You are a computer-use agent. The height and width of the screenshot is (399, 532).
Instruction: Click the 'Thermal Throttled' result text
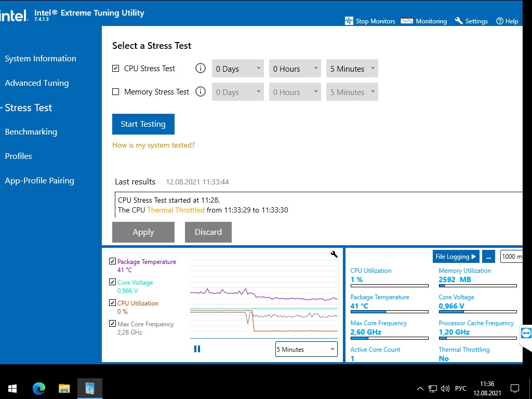click(176, 210)
